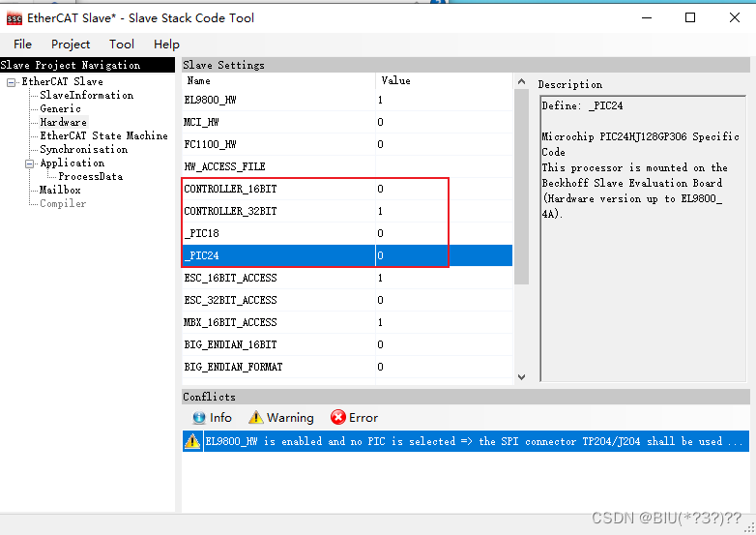Select Application in navigation tree
Screen dimensions: 756x535
72,163
